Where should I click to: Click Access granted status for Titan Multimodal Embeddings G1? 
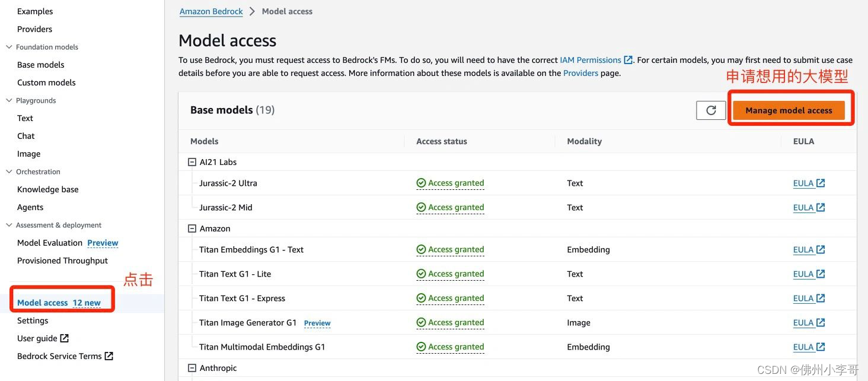(456, 347)
